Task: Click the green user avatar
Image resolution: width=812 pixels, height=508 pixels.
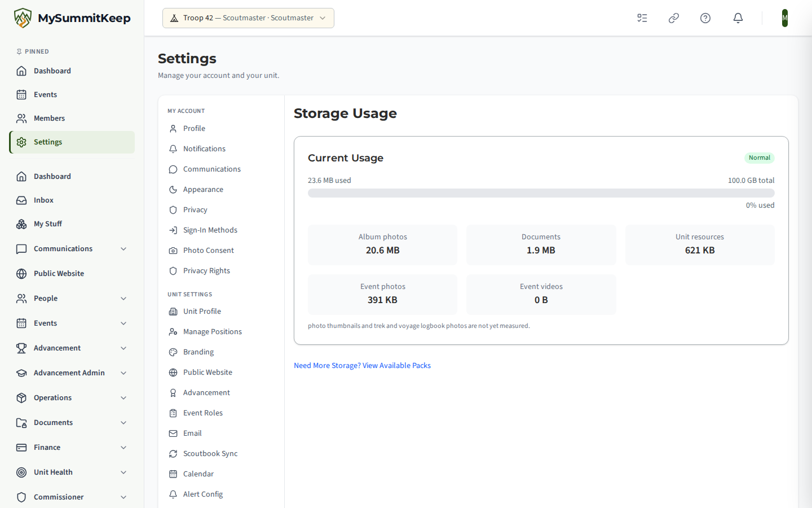Action: tap(785, 18)
